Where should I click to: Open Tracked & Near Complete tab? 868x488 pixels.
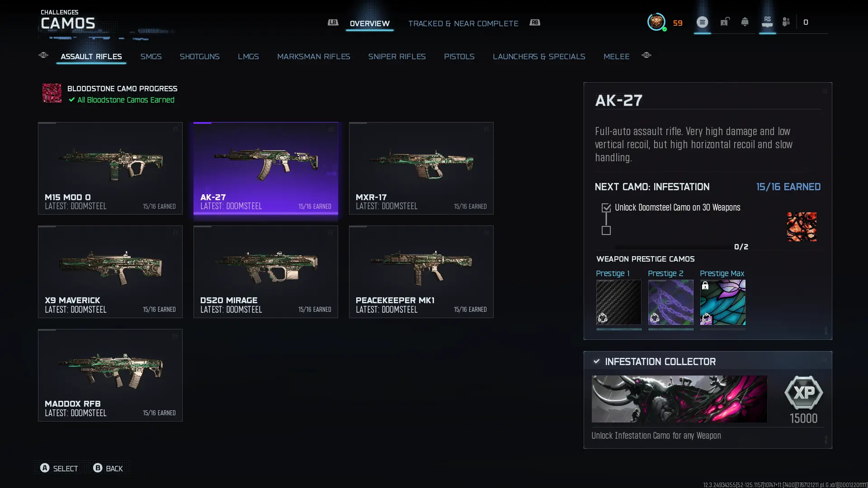pyautogui.click(x=463, y=23)
